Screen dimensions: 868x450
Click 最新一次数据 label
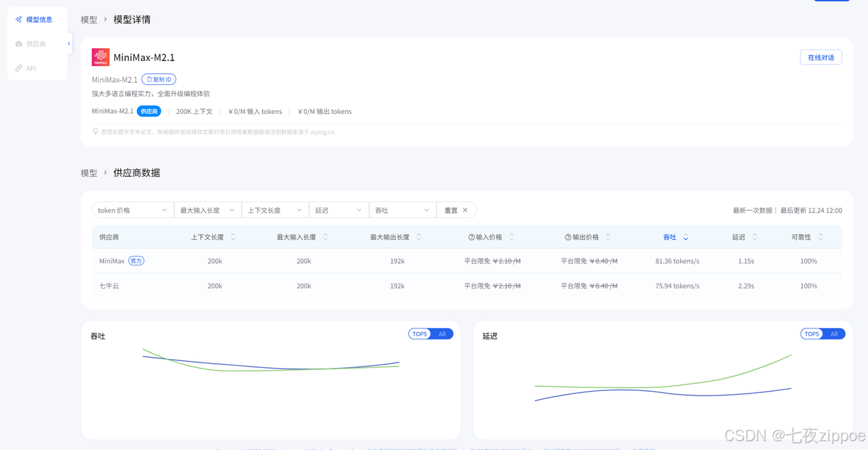(x=753, y=210)
